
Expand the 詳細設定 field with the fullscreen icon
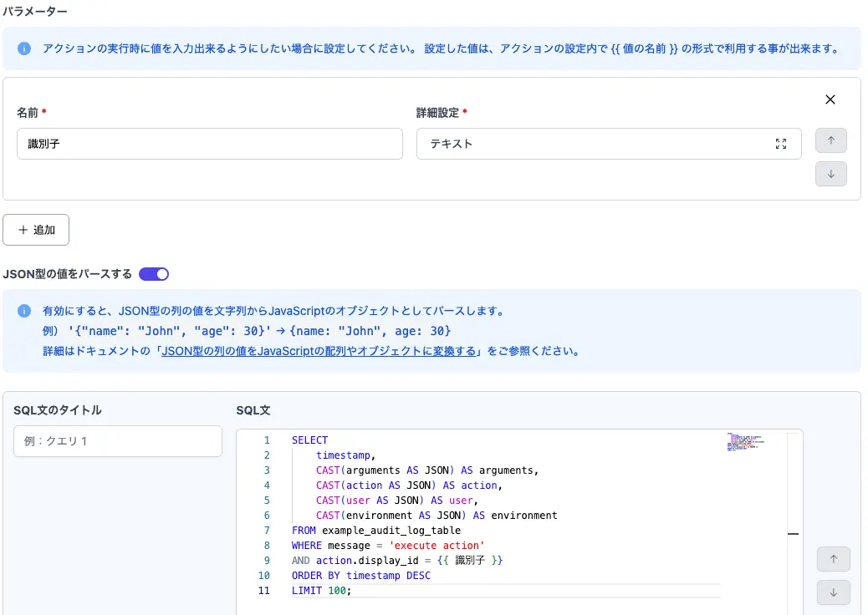780,144
